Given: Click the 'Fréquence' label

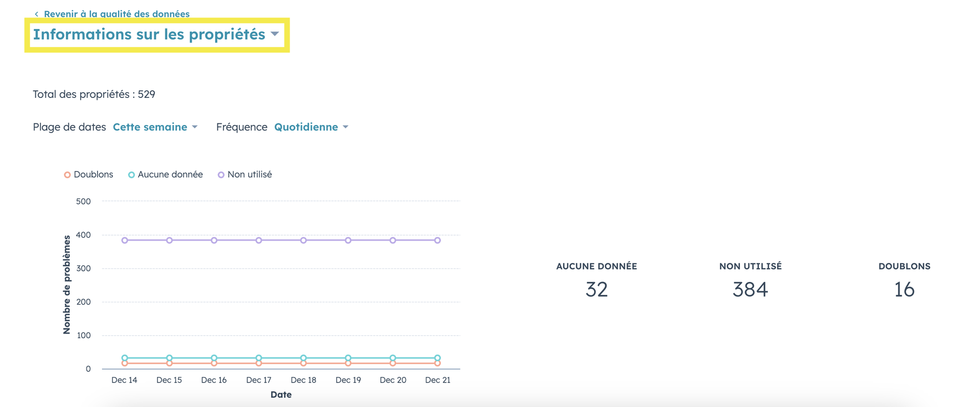Looking at the screenshot, I should (x=242, y=127).
